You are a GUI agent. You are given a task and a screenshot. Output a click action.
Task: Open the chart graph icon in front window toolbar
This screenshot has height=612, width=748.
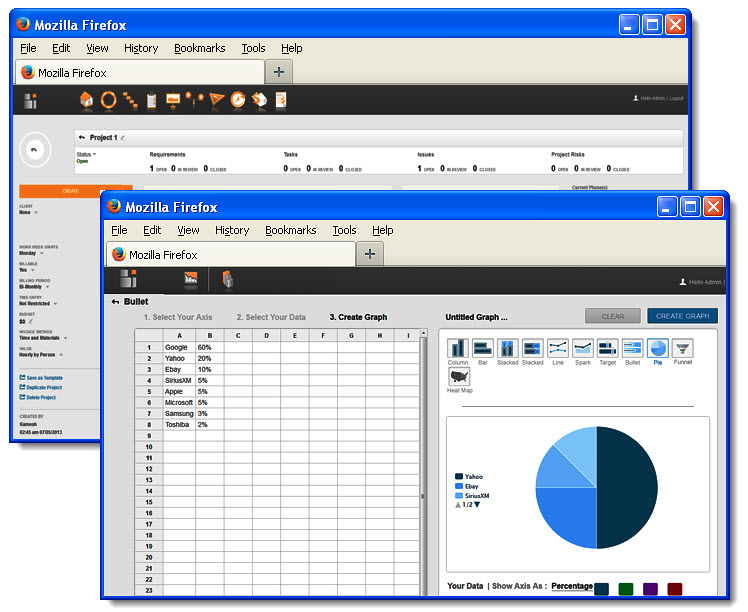pyautogui.click(x=191, y=280)
